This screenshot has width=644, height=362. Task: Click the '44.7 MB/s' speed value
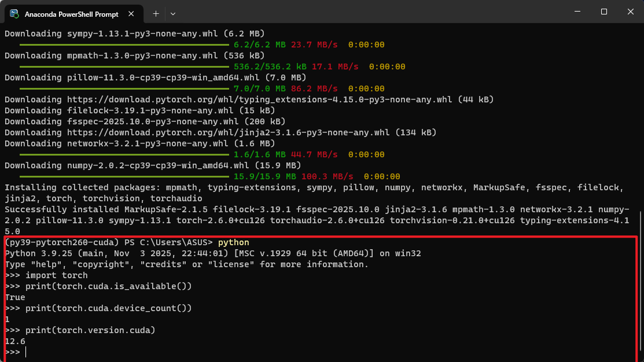(314, 155)
